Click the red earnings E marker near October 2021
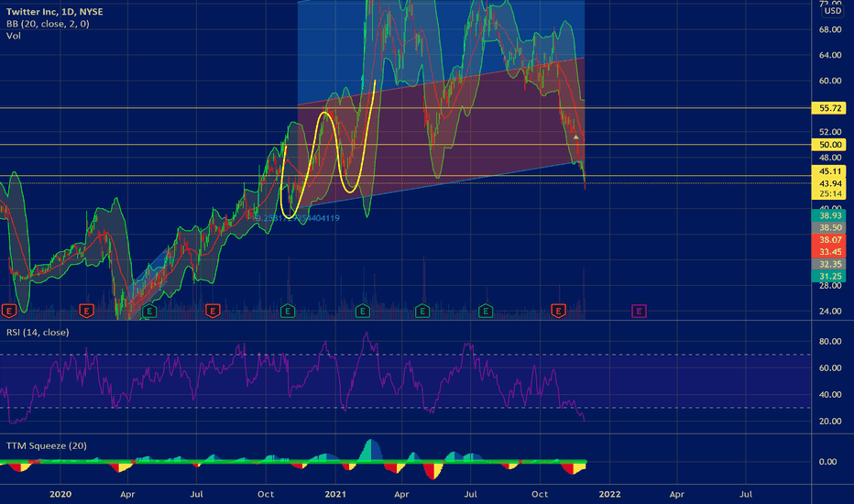This screenshot has width=854, height=504. tap(558, 312)
